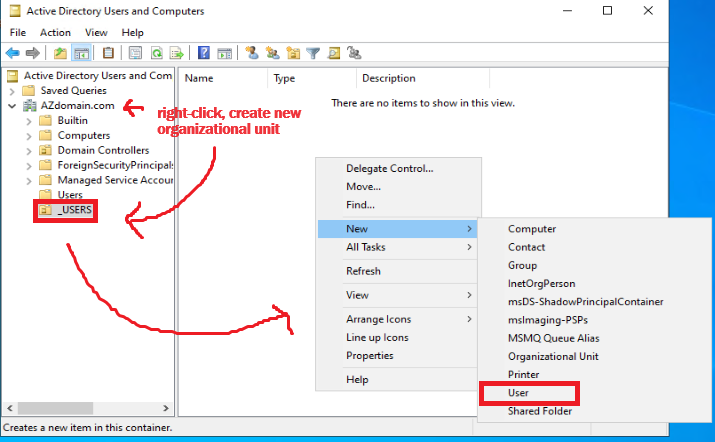Open the Arrange Icons submenu

397,319
